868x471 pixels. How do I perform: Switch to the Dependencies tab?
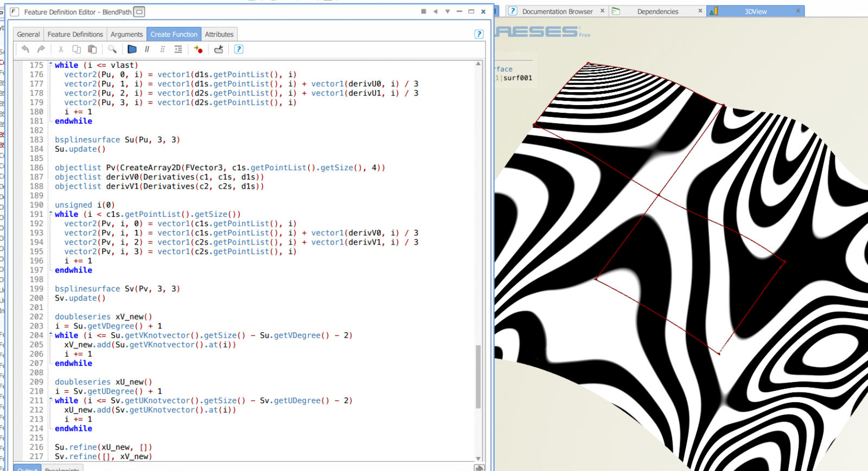(x=658, y=11)
